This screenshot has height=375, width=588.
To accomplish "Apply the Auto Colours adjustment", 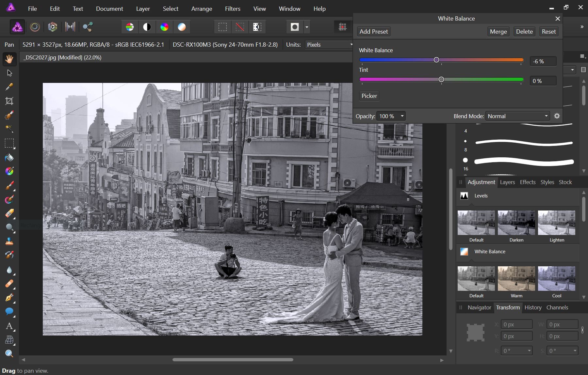I will pos(164,27).
